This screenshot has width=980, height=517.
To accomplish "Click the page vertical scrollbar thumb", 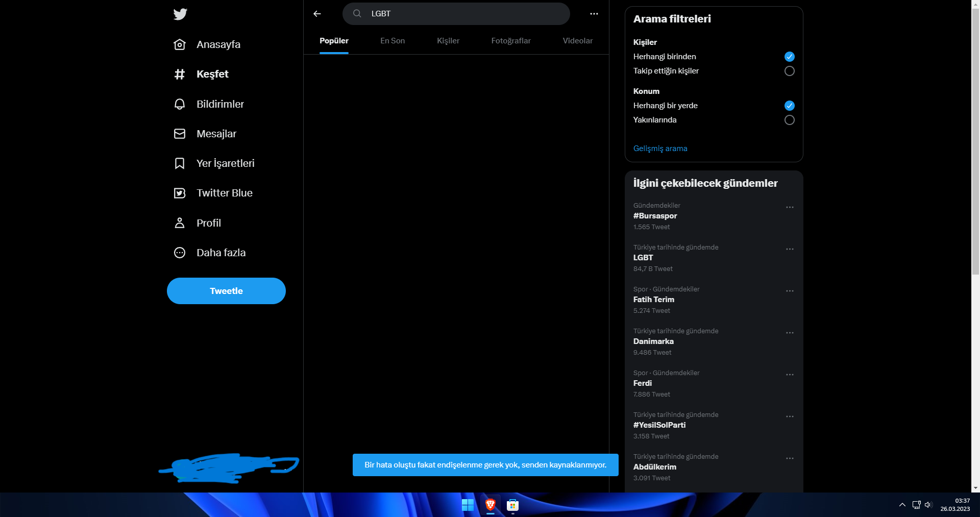I will click(975, 141).
